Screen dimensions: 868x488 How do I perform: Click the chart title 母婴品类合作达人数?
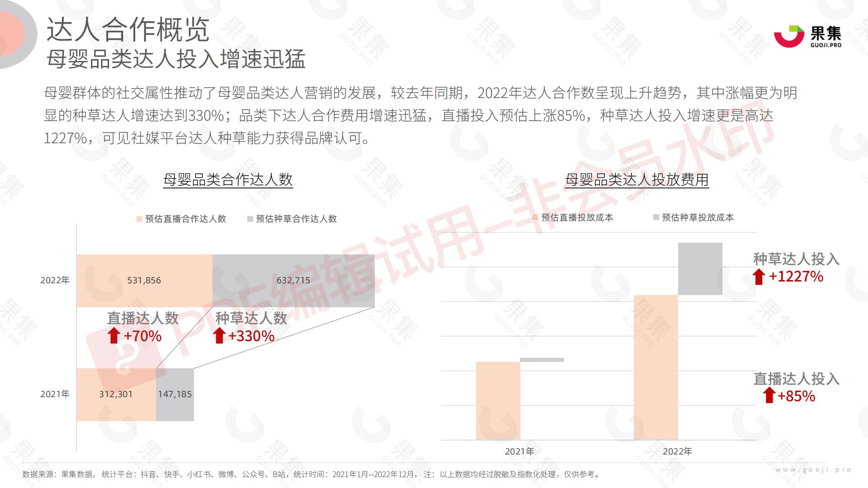228,180
